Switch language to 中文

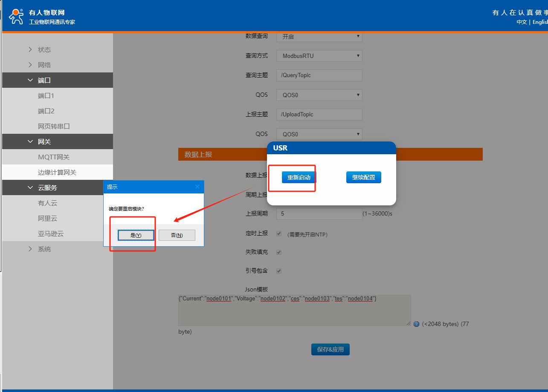[x=522, y=22]
